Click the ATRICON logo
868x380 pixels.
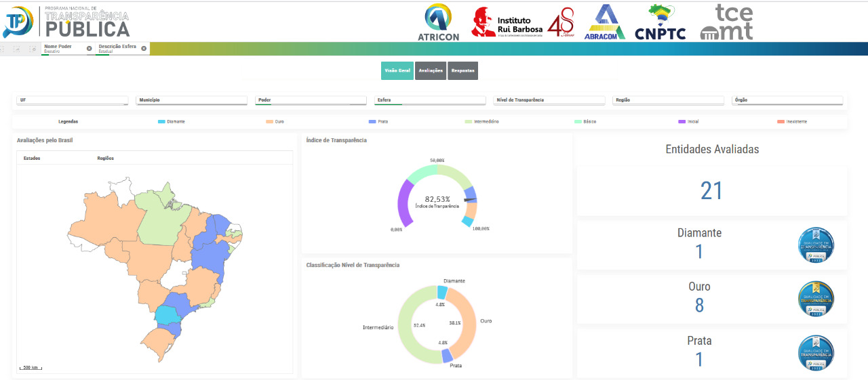coord(439,22)
